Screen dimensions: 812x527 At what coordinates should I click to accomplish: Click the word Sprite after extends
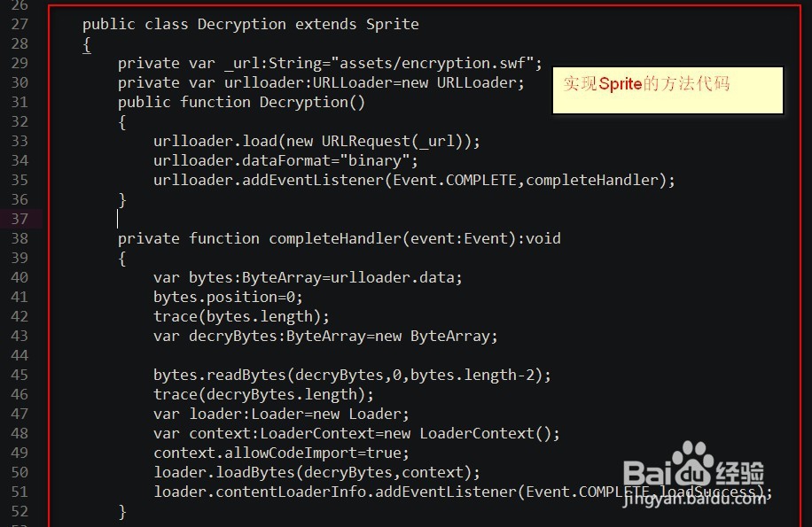click(x=393, y=24)
